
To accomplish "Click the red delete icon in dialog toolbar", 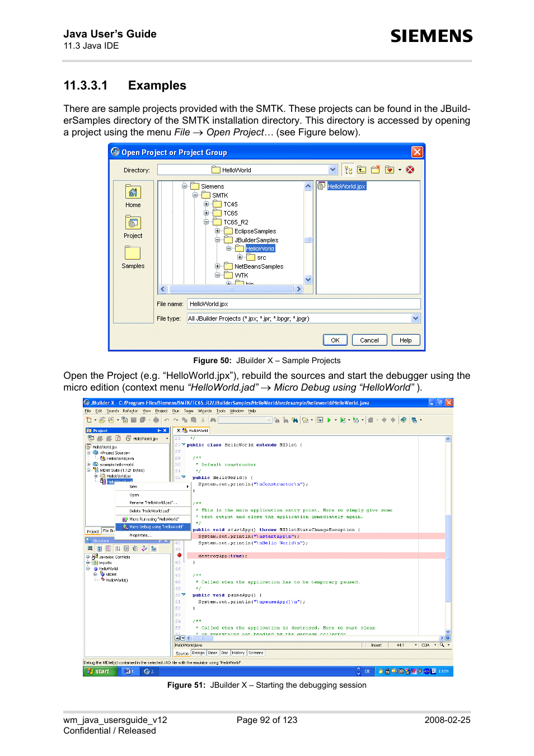I will (x=410, y=170).
